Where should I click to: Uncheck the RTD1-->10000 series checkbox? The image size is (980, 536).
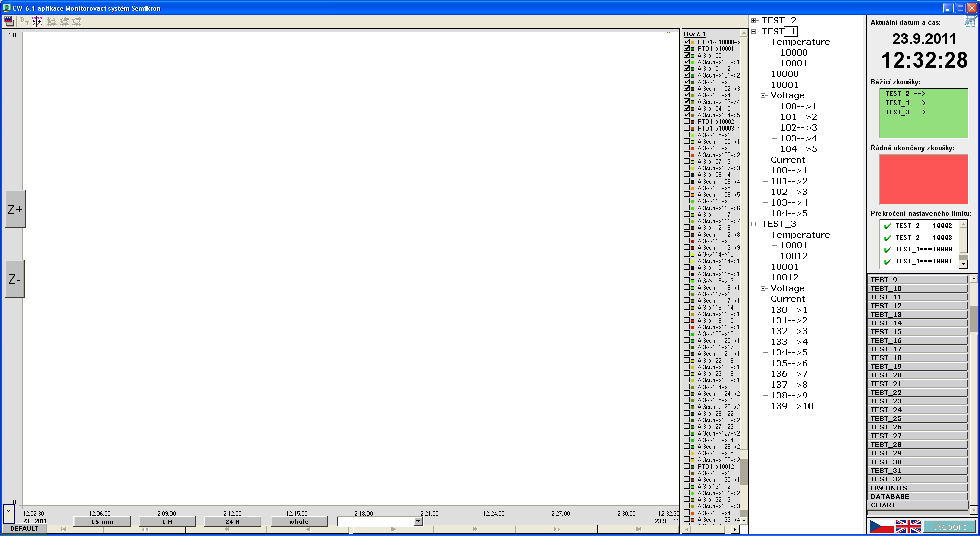coord(687,42)
